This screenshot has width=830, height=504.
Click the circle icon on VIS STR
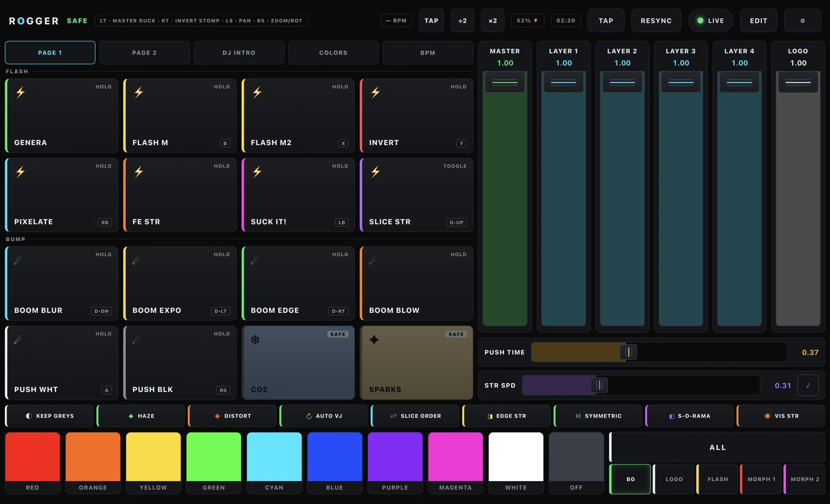(767, 416)
